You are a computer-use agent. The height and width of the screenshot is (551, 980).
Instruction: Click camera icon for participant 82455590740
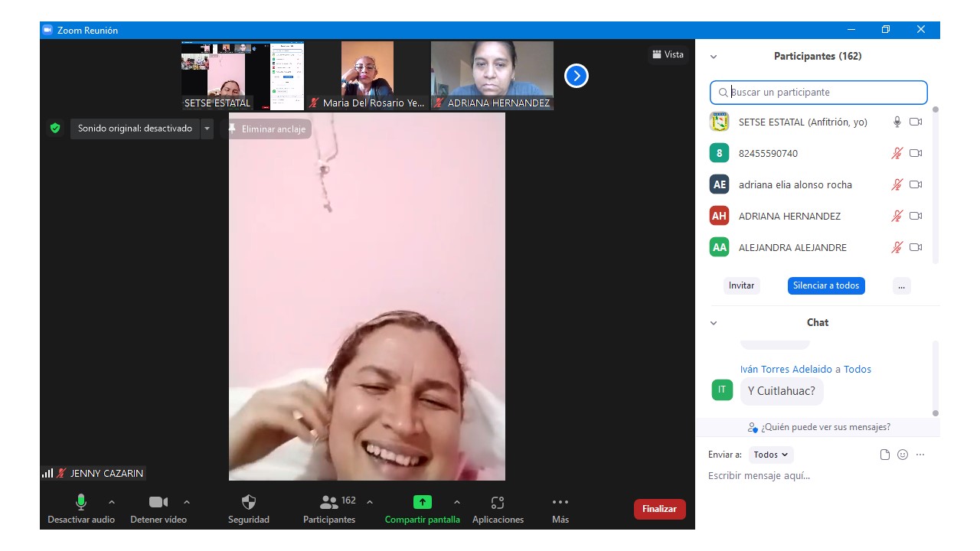(x=916, y=153)
